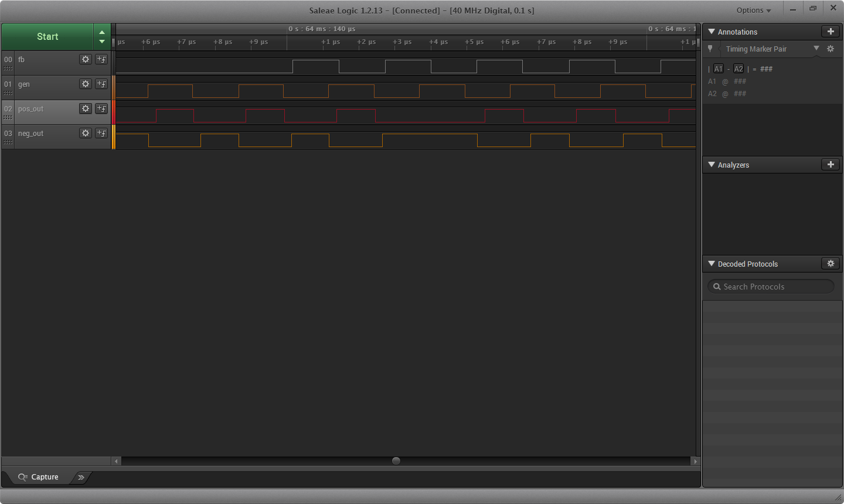
Task: Open the Timing Marker Pair dropdown arrow
Action: pos(816,49)
